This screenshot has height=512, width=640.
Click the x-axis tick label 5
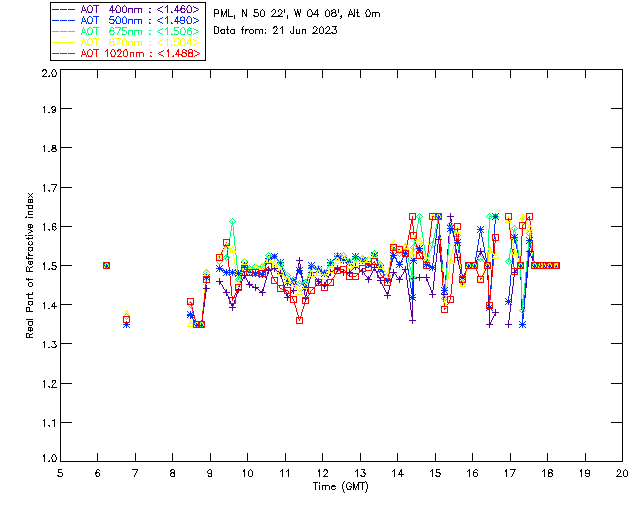click(60, 473)
